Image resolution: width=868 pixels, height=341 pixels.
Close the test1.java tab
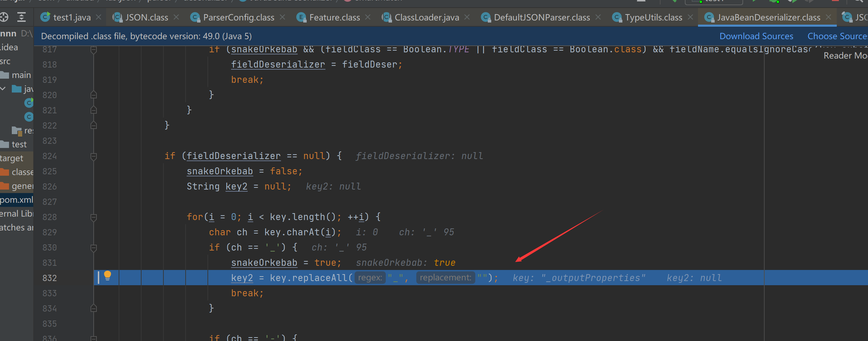coord(99,17)
